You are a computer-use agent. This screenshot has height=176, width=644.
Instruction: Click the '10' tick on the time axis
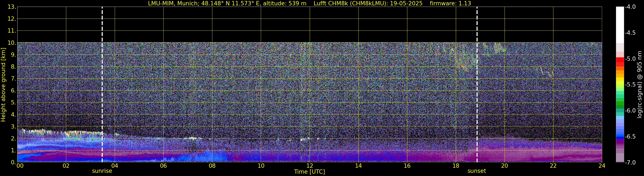[x=261, y=166]
